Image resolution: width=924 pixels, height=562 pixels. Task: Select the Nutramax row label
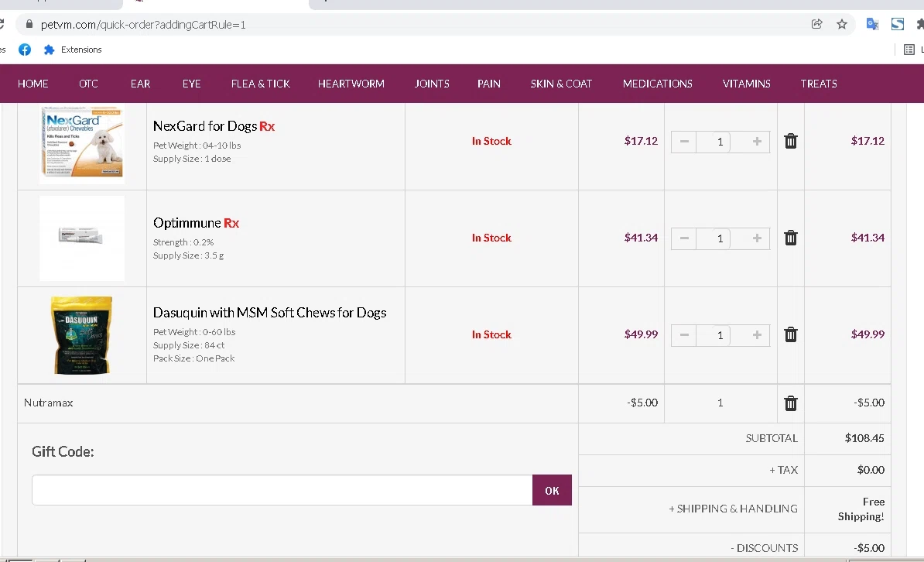[x=48, y=403]
